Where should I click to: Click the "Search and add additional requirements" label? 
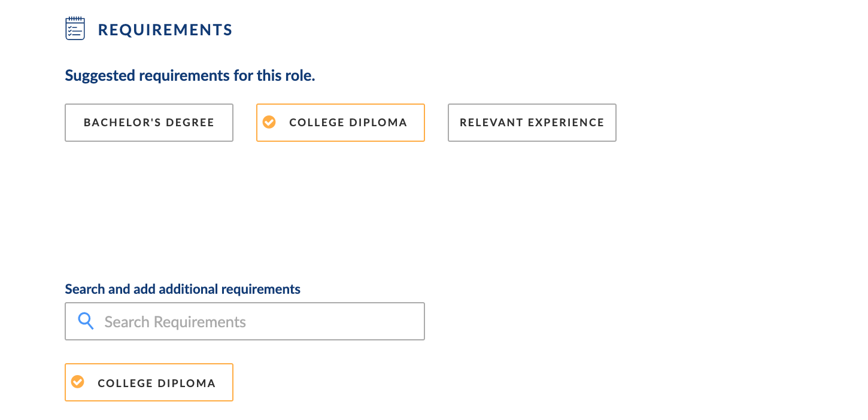click(183, 290)
